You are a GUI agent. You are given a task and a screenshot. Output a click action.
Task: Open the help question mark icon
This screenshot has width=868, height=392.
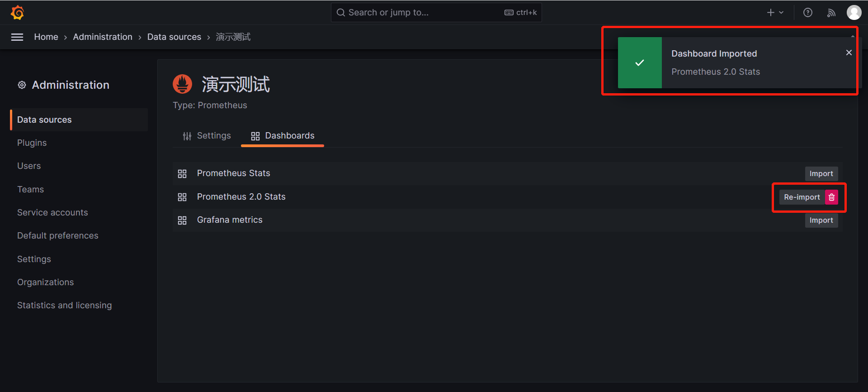808,13
